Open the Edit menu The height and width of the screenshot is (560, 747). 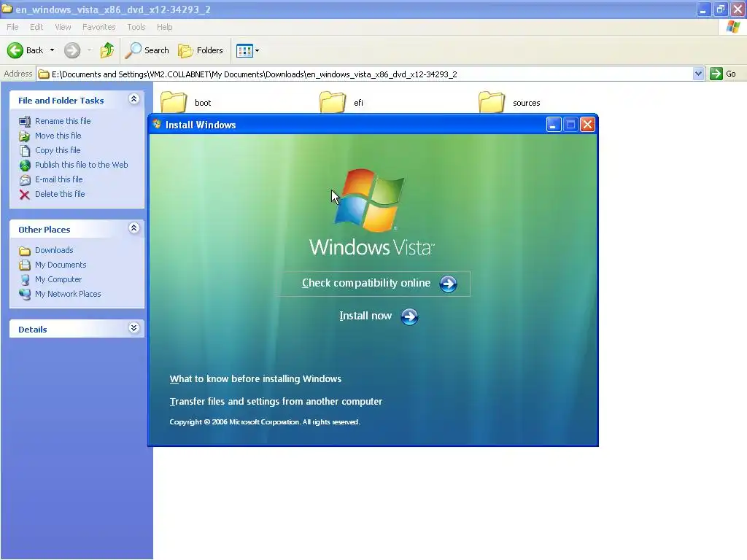[36, 27]
